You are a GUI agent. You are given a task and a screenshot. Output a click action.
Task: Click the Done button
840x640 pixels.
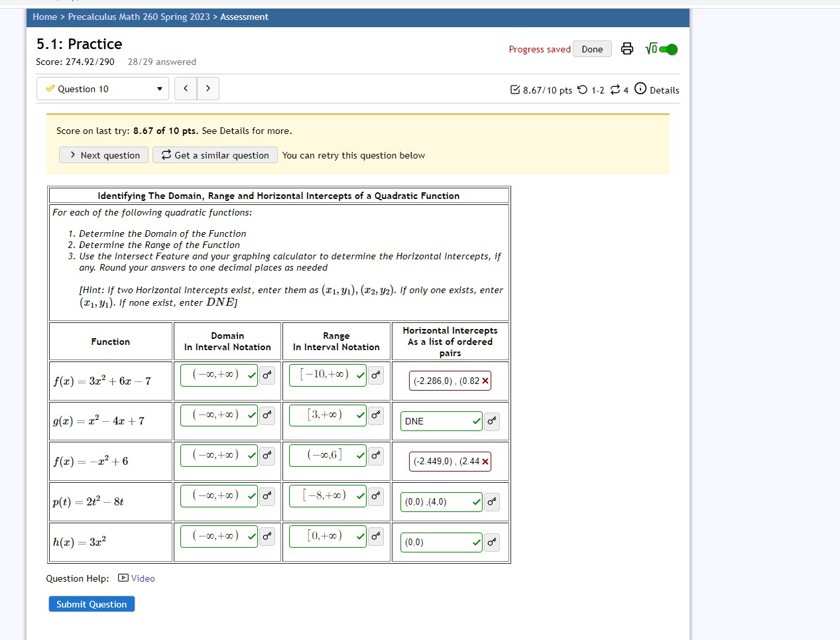tap(591, 48)
